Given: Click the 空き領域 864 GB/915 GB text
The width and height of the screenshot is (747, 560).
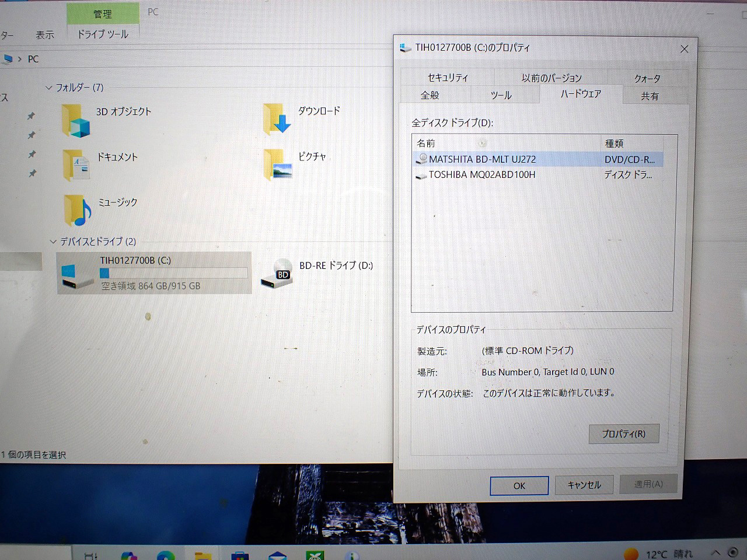Looking at the screenshot, I should coord(151,286).
